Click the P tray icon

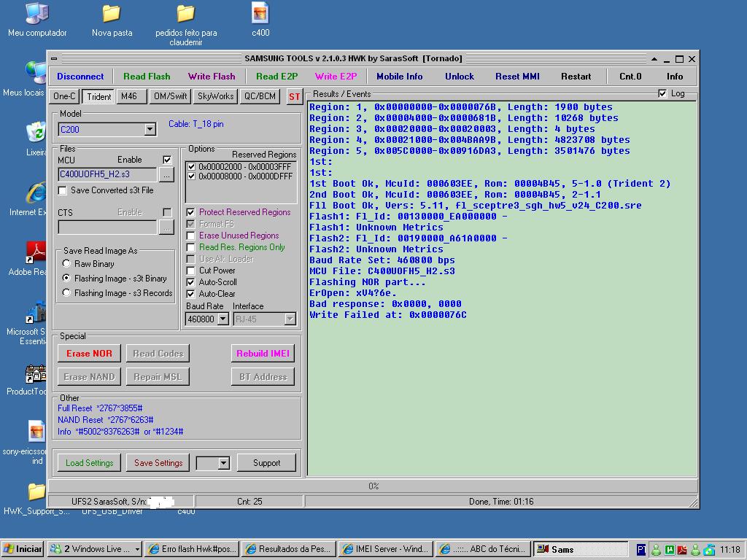641,550
